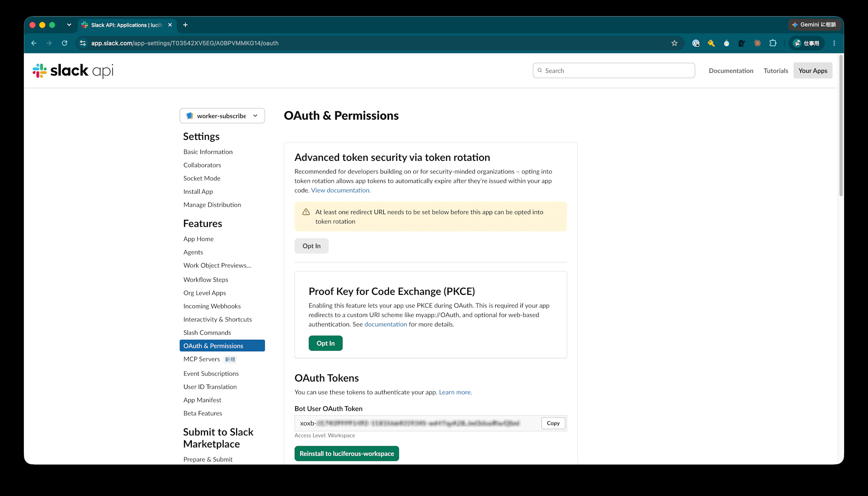This screenshot has height=496, width=868.
Task: Click the gray Opt In button for token rotation
Action: [x=312, y=246]
